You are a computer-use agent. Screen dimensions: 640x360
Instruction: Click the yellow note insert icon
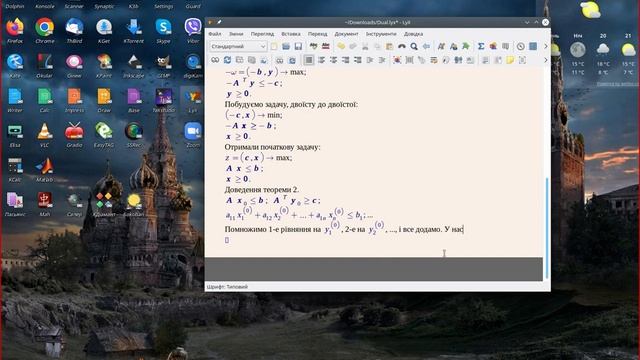pyautogui.click(x=510, y=60)
